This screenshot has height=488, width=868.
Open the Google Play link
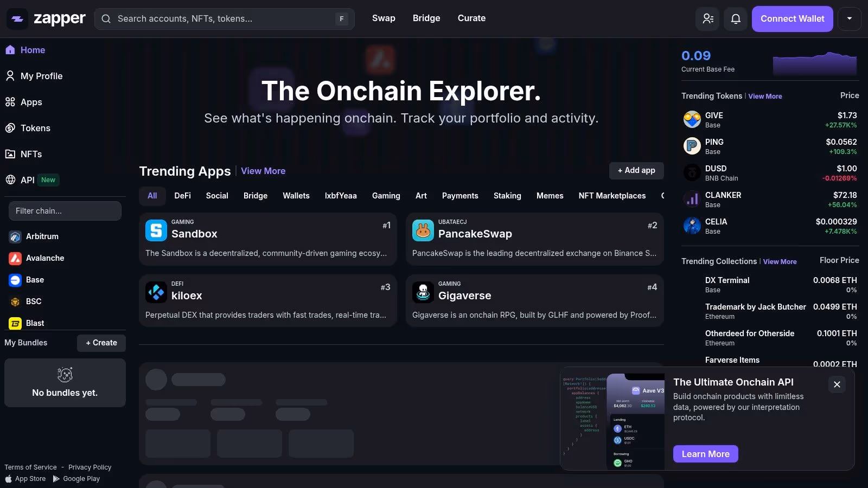coord(76,479)
